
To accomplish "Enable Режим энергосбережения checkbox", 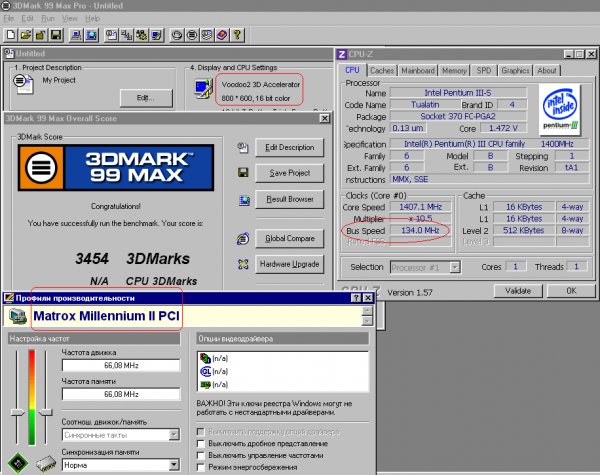I will click(x=201, y=467).
